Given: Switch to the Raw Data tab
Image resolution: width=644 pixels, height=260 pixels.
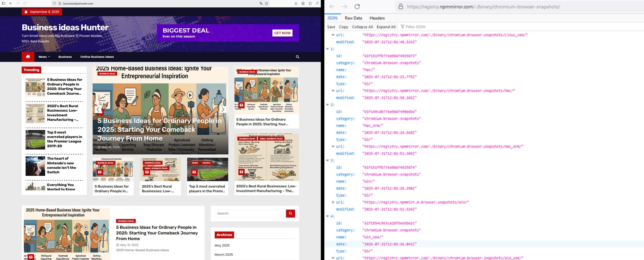Looking at the screenshot, I should click(353, 18).
